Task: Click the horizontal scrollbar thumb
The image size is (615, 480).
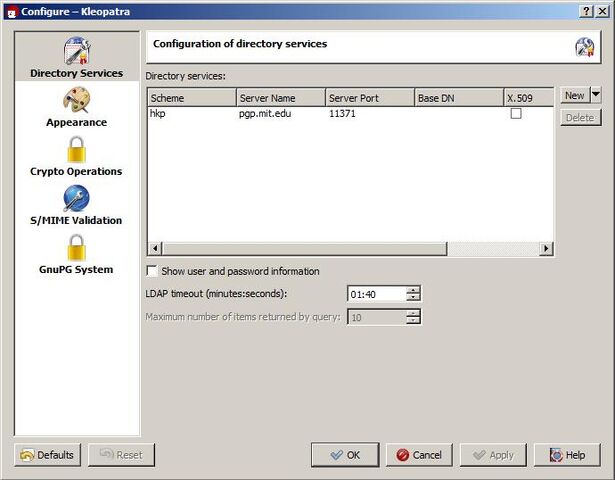Action: 305,248
